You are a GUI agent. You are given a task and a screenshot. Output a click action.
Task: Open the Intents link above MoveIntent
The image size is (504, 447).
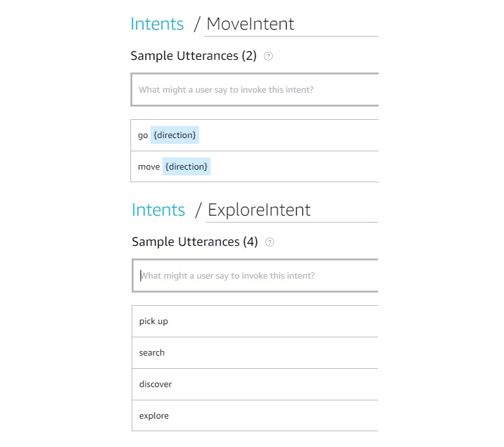157,24
